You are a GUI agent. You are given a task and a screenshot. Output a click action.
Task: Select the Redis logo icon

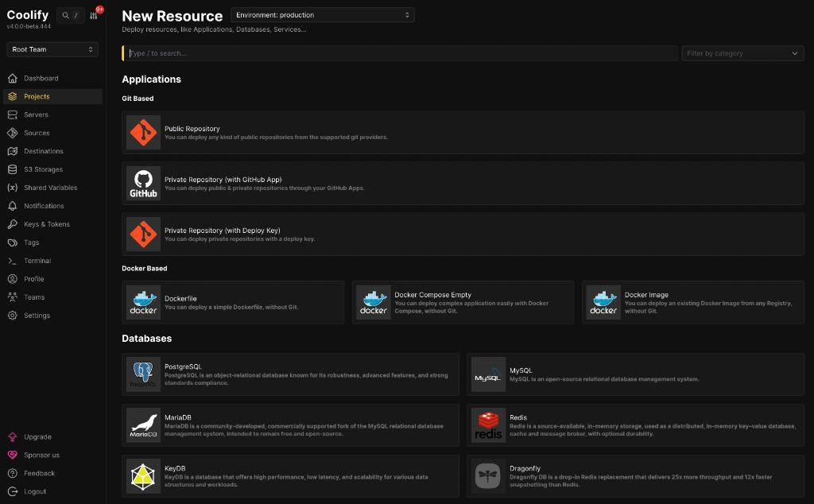tap(488, 425)
